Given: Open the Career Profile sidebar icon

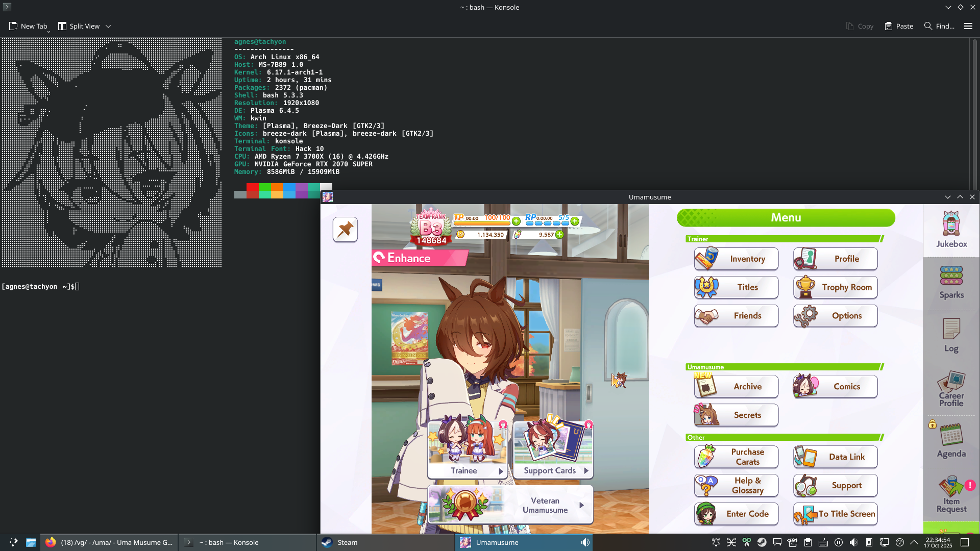Looking at the screenshot, I should [951, 389].
